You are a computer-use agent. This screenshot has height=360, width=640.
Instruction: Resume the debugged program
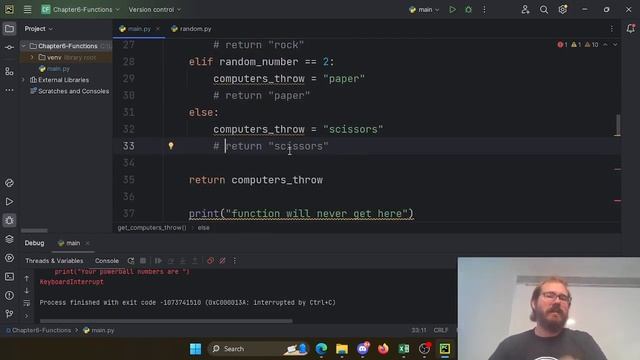click(x=158, y=261)
